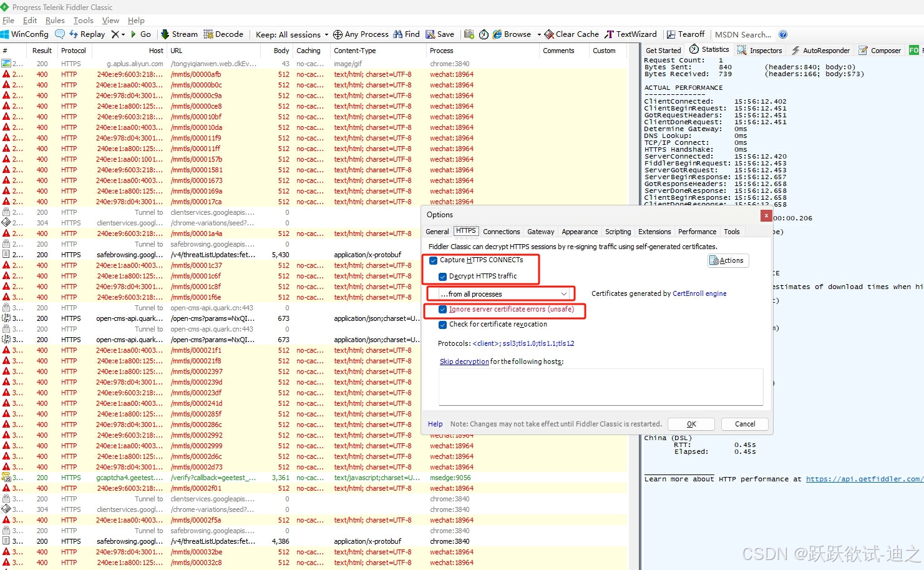Image resolution: width=924 pixels, height=570 pixels.
Task: Click the Skip decryption link
Action: [464, 361]
